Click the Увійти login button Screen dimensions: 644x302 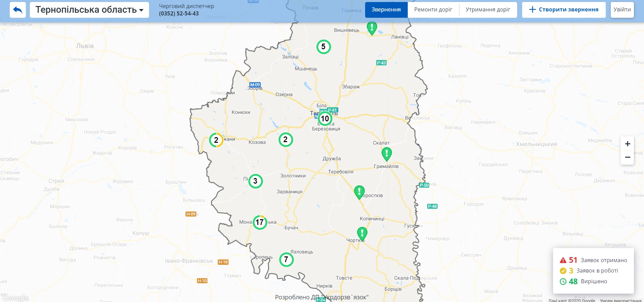coord(622,10)
